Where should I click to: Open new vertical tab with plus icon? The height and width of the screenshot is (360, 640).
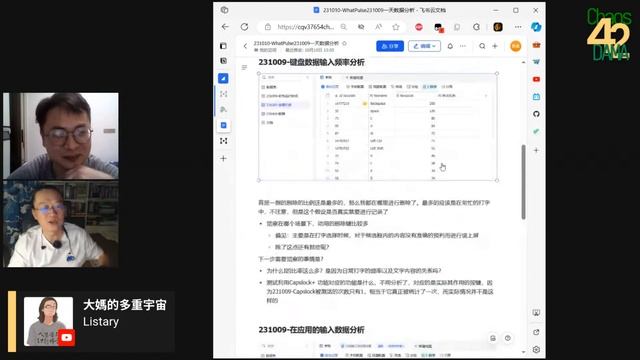[x=223, y=158]
